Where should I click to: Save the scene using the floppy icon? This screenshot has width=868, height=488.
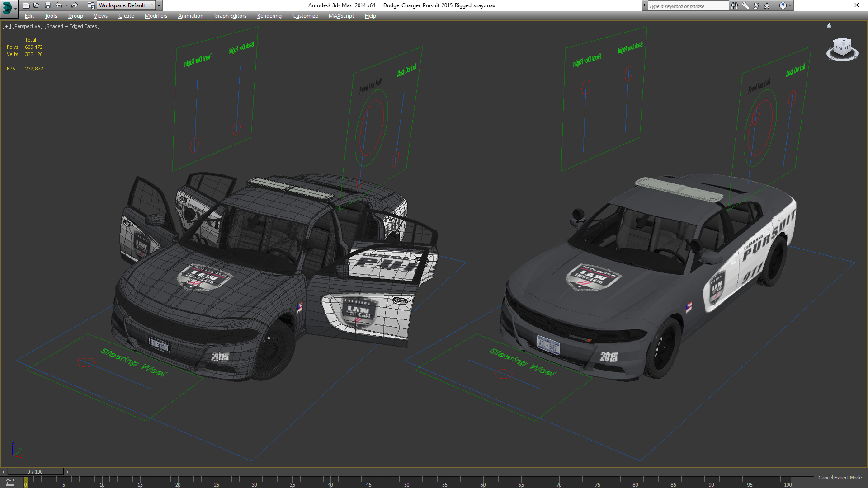click(x=47, y=5)
